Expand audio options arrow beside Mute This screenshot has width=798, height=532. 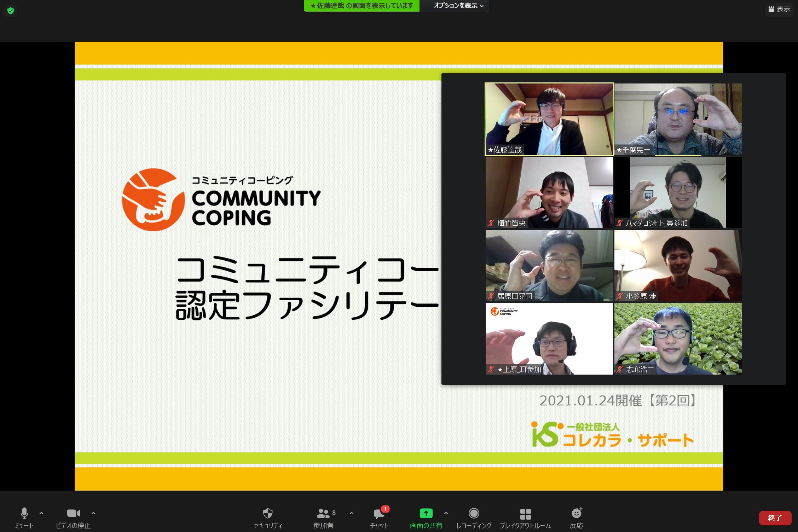point(41,513)
